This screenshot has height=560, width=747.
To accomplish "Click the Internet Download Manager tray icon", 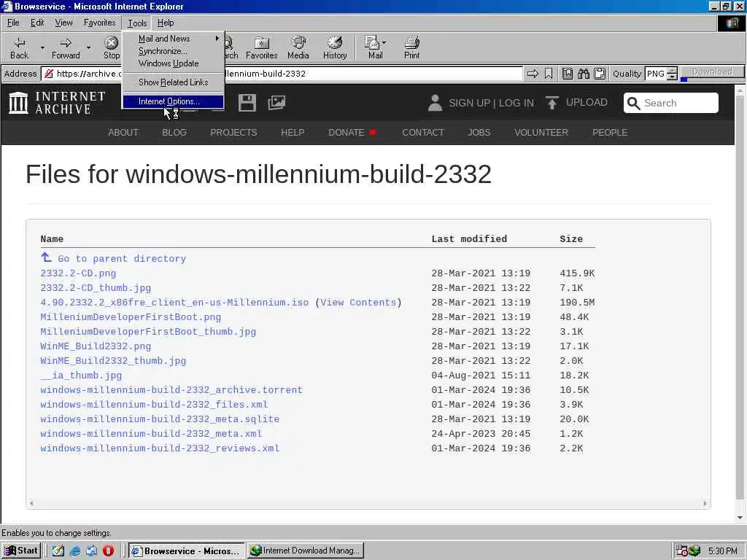I will click(x=694, y=551).
